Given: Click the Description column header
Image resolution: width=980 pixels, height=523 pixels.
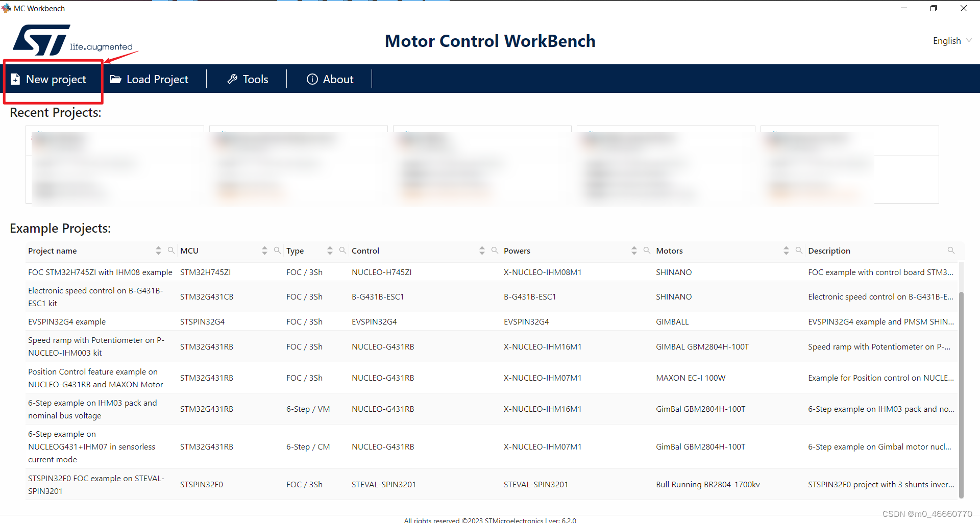Looking at the screenshot, I should pos(829,251).
